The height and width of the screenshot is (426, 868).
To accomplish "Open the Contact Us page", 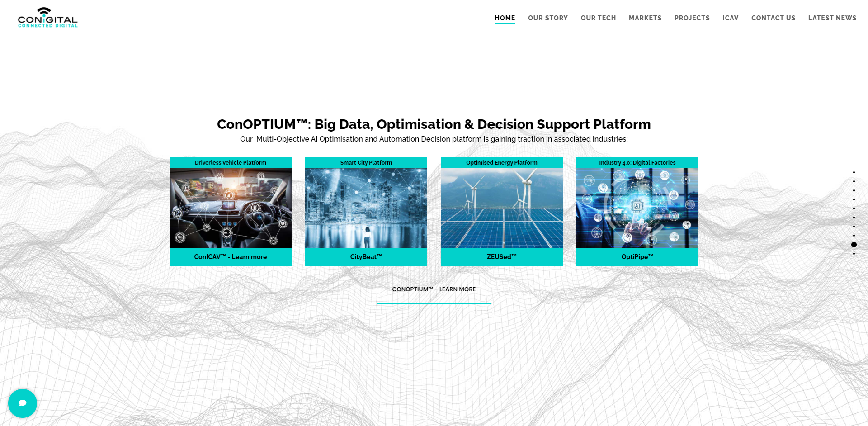I will click(773, 18).
